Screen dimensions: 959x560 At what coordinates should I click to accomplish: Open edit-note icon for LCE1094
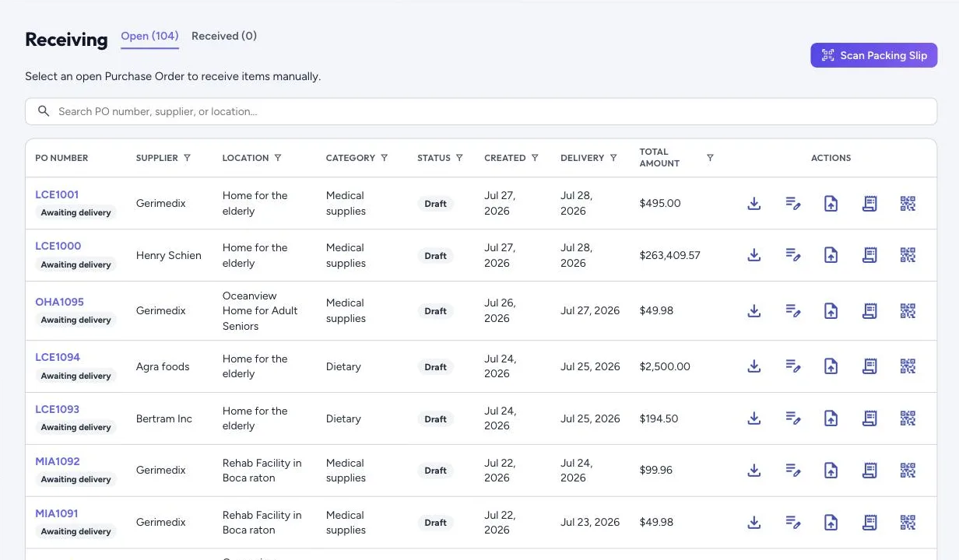click(792, 366)
